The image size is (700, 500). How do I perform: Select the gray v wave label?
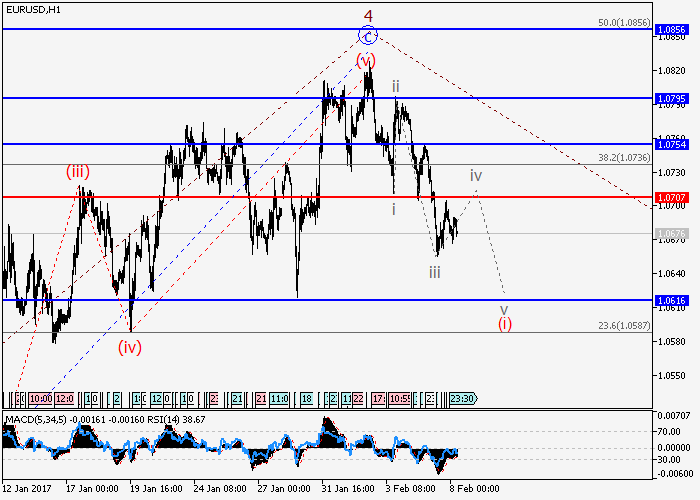(504, 309)
